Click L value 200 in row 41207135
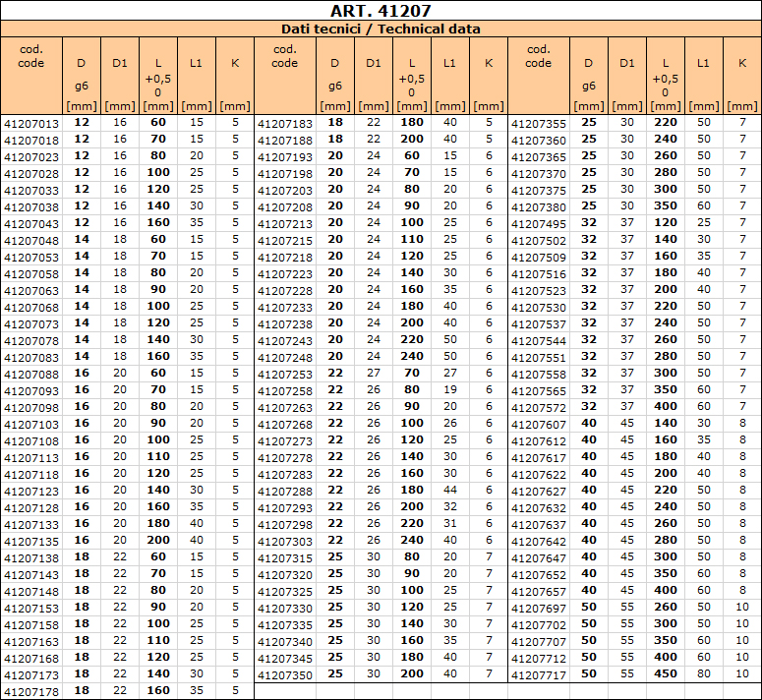The image size is (762, 700). 158,540
